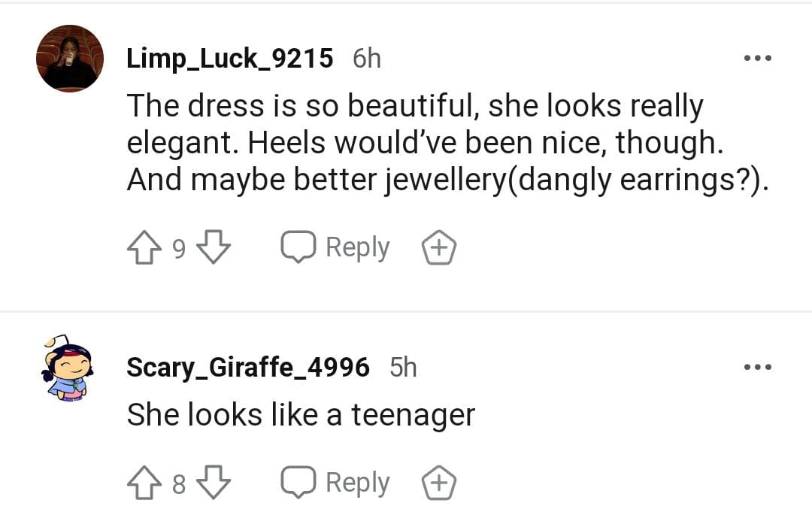Upvote Limp_Luck_9215's comment
The height and width of the screenshot is (512, 812).
143,248
